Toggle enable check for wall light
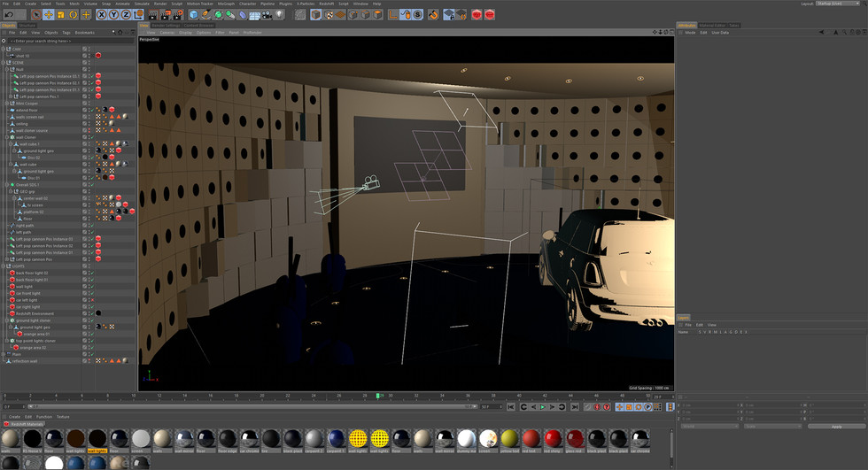This screenshot has width=868, height=470. coord(92,287)
